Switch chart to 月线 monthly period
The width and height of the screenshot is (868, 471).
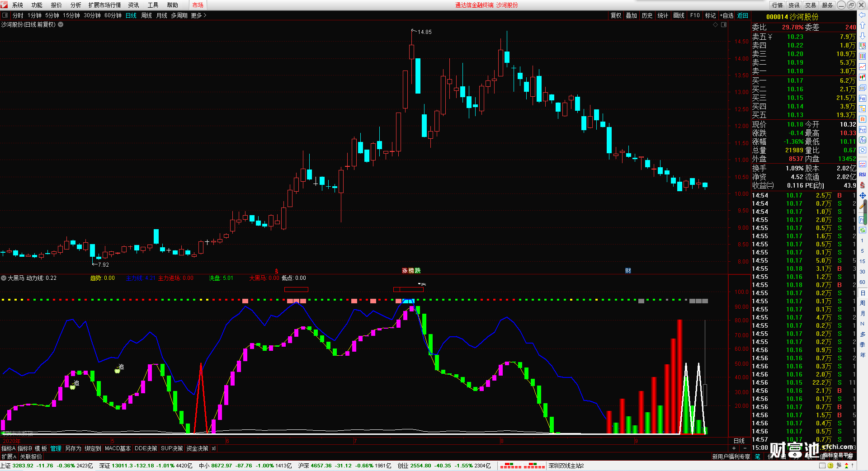[x=162, y=15]
